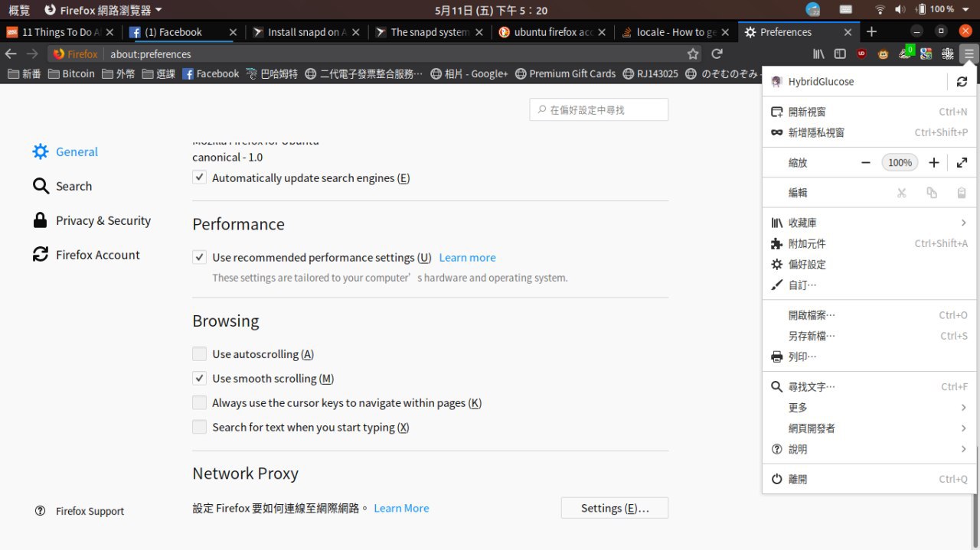Open the 概覽 activities overview
Screen dimensions: 980x550
19,10
